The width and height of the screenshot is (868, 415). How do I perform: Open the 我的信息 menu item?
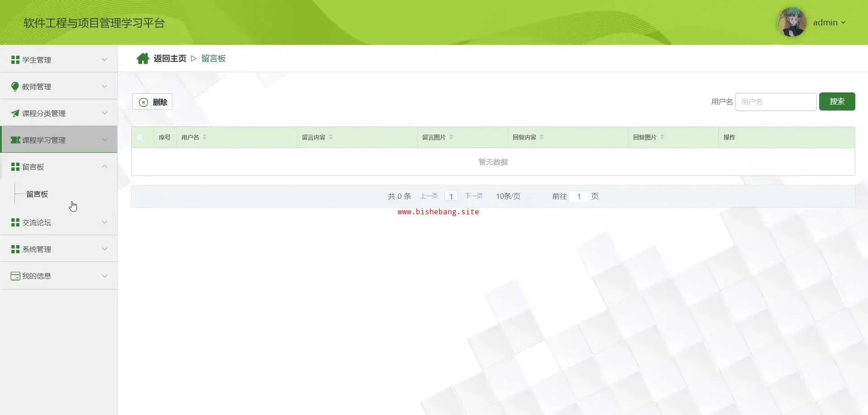click(x=59, y=275)
